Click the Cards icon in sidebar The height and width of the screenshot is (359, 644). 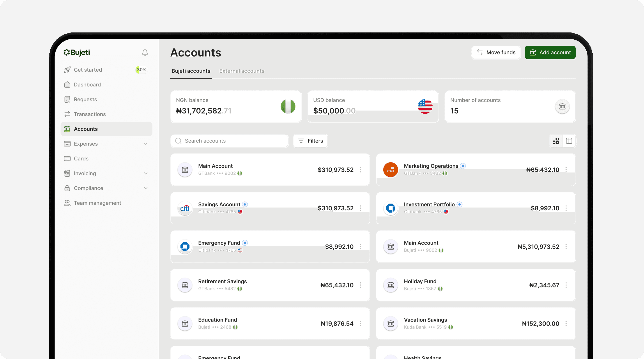(x=67, y=159)
